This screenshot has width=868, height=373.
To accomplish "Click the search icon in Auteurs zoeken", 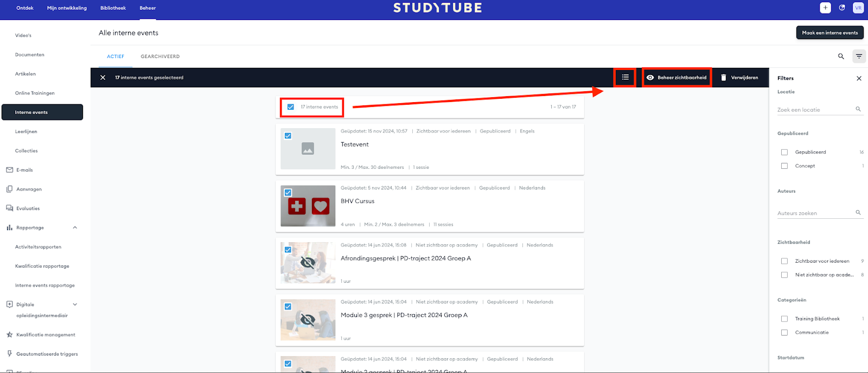I will (858, 212).
